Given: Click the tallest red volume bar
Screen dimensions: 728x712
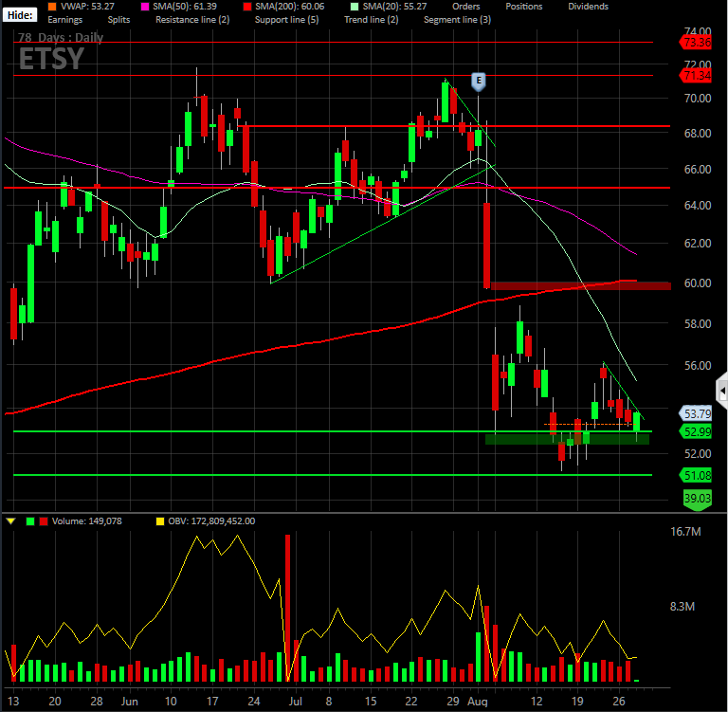Looking at the screenshot, I should coord(287,608).
